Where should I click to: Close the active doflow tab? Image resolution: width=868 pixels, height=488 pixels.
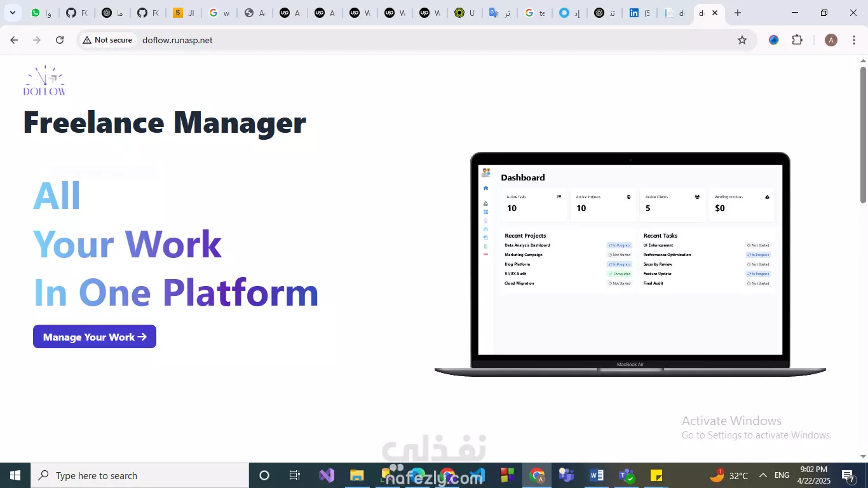[715, 13]
